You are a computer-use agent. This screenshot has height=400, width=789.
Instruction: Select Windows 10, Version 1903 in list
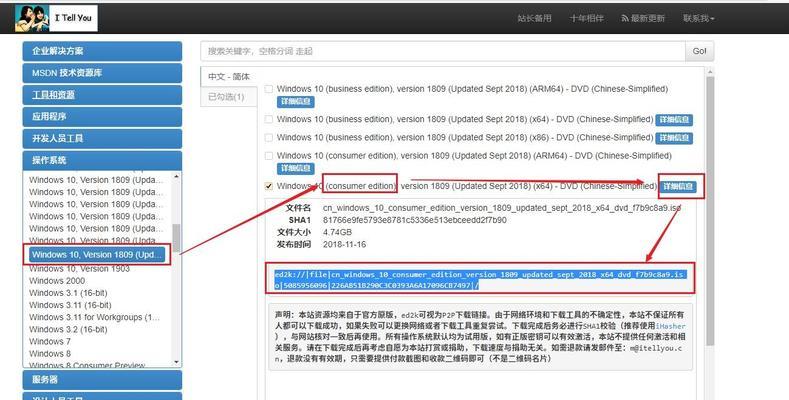(79, 269)
